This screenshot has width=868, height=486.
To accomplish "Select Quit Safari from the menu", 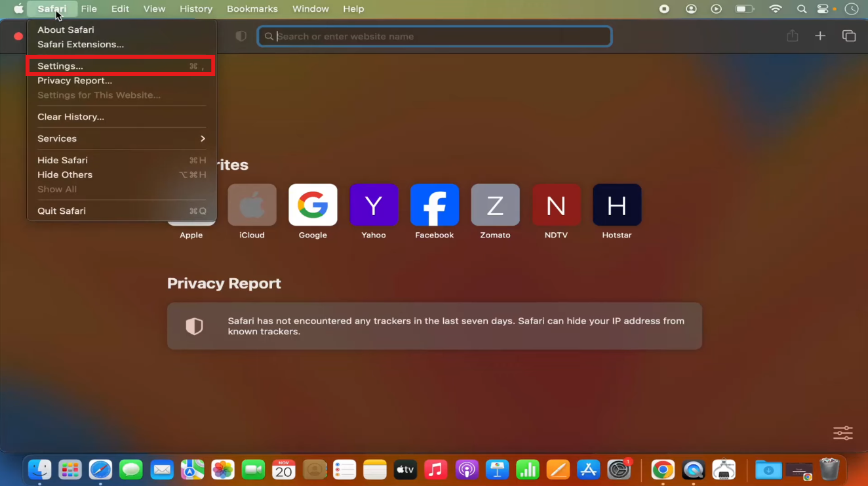I will click(x=121, y=211).
